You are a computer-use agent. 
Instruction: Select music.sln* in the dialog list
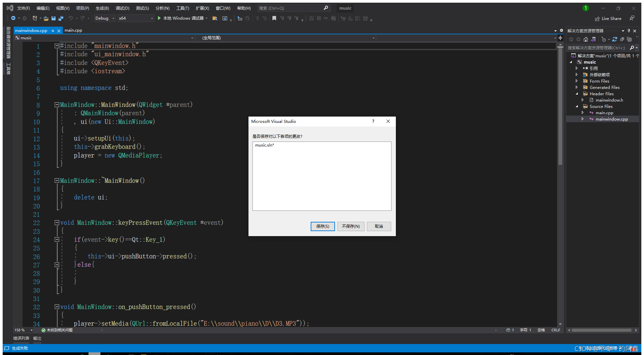point(264,145)
